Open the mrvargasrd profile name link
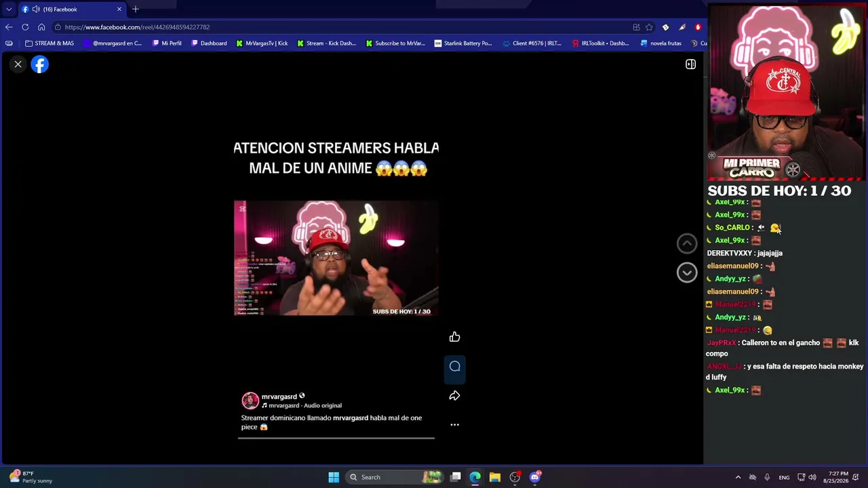 coord(279,396)
